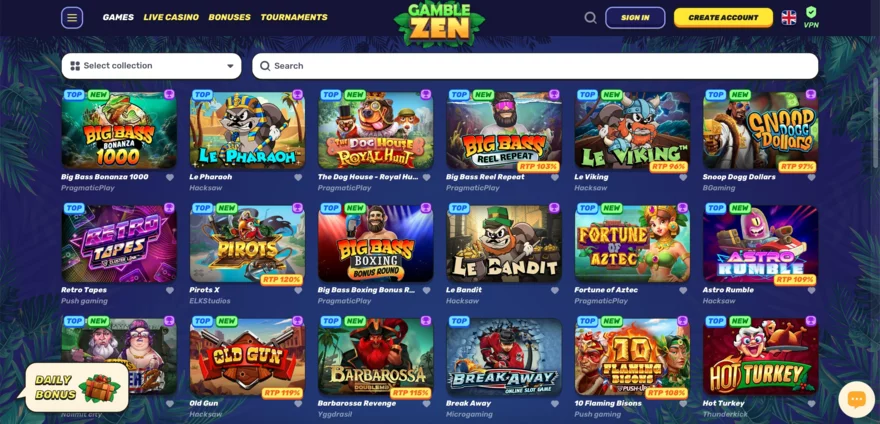Open the live chat bubble icon
This screenshot has height=424, width=880.
[x=856, y=399]
